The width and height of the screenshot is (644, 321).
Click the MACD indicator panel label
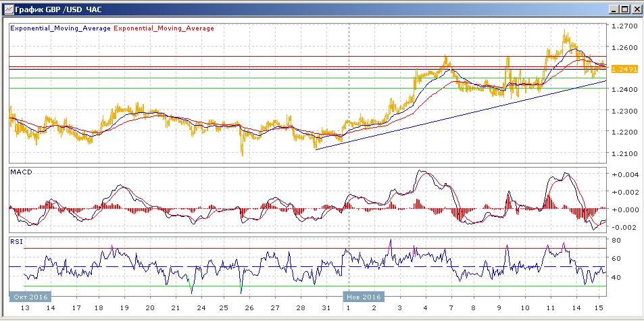pyautogui.click(x=20, y=172)
